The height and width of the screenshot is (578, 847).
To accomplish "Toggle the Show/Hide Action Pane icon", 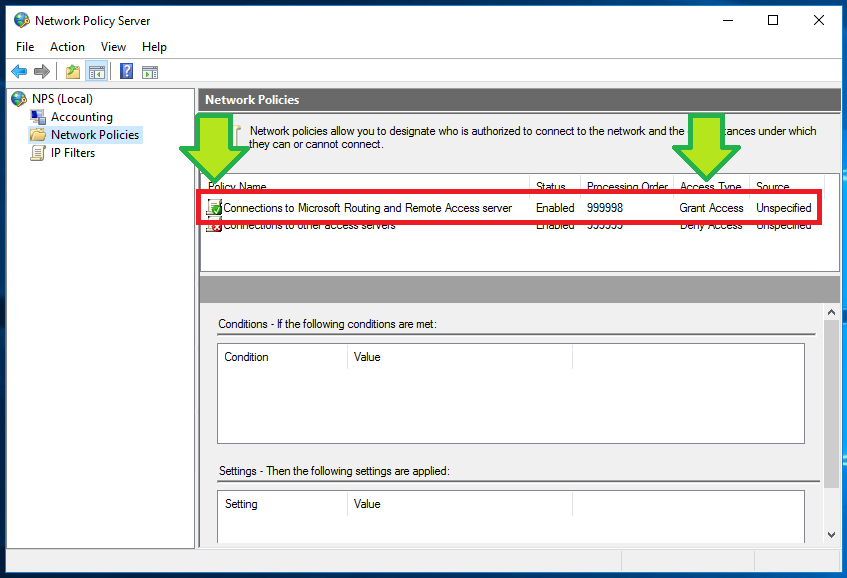I will (150, 71).
